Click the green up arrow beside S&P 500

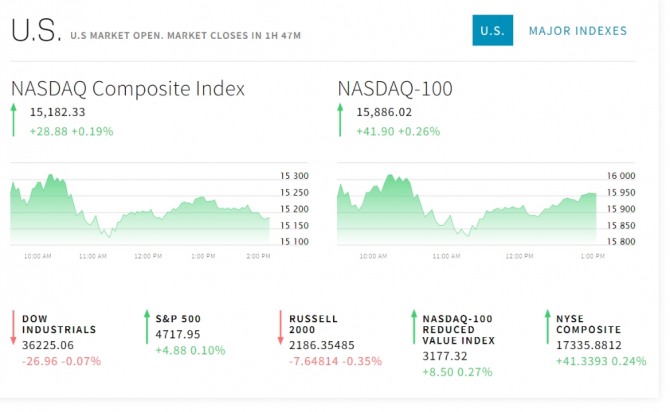click(147, 327)
